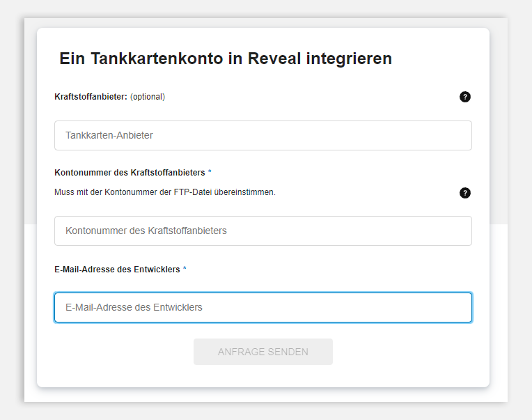
Task: Click the 'Kraftstoffanbieter: (optional)' label
Action: click(x=109, y=97)
